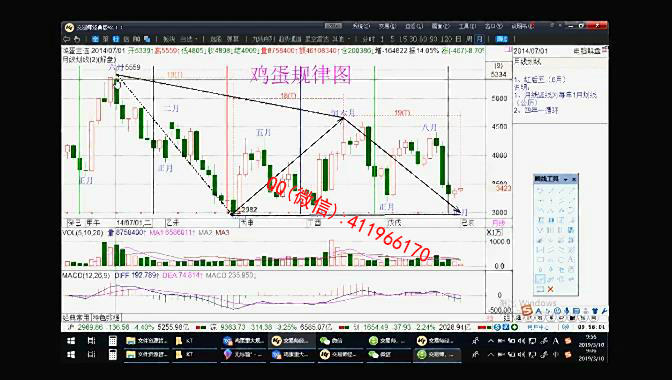Open the calculator icon on taskbar

click(113, 341)
